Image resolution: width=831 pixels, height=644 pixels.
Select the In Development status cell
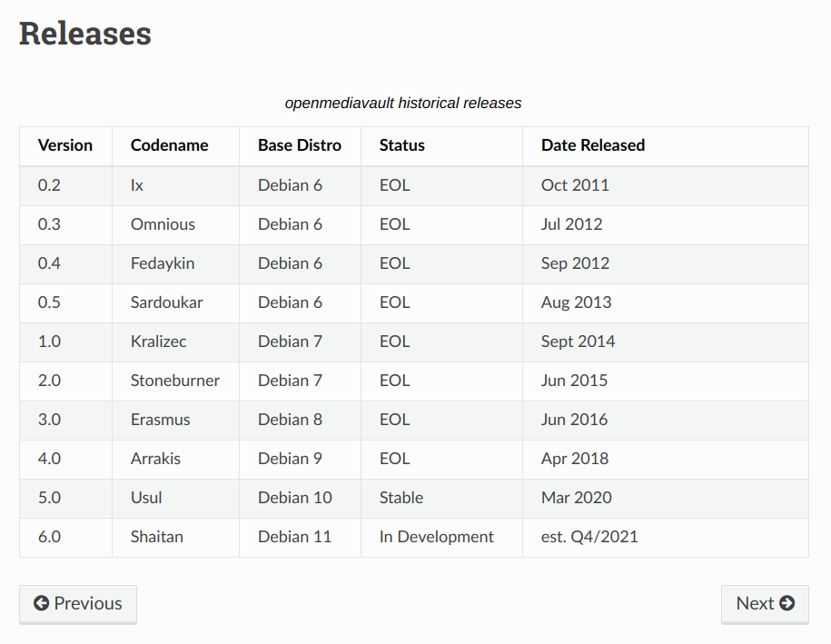[x=437, y=537]
